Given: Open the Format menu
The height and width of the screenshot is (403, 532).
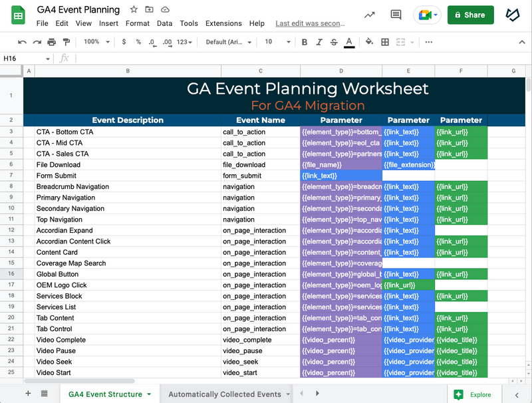Looking at the screenshot, I should coord(138,23).
